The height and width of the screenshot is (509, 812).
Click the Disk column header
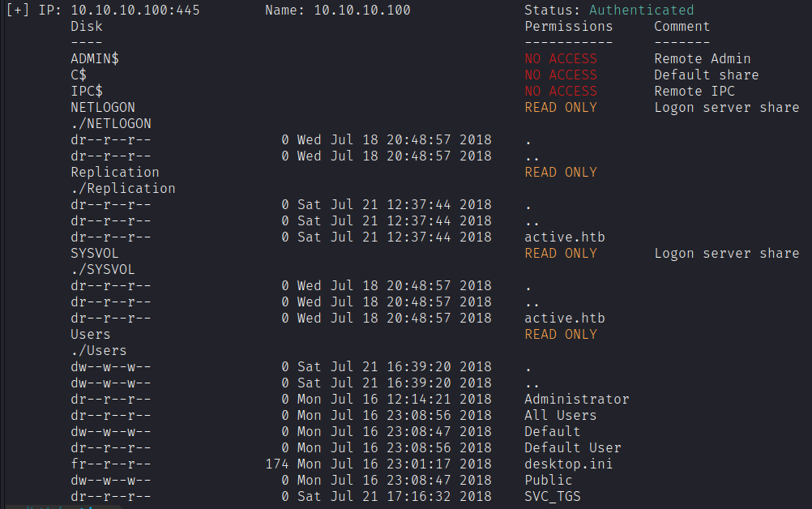[87, 27]
